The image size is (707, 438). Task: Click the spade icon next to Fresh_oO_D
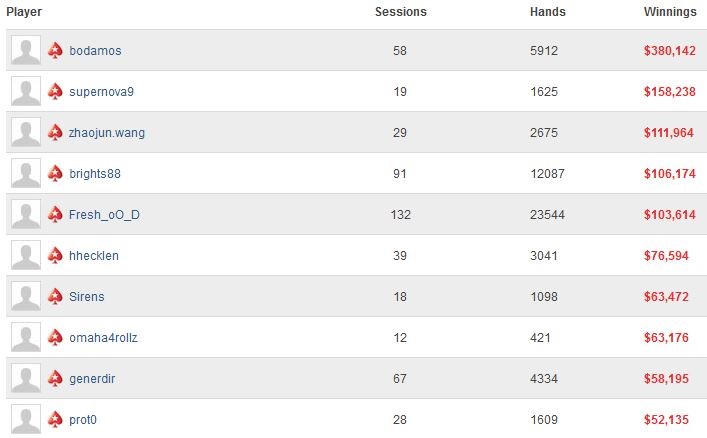point(55,215)
